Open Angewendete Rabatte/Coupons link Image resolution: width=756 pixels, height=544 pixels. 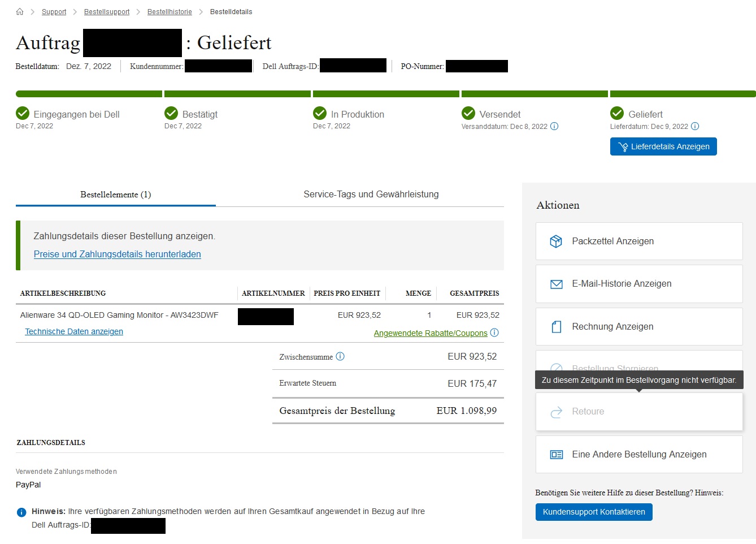click(x=431, y=333)
